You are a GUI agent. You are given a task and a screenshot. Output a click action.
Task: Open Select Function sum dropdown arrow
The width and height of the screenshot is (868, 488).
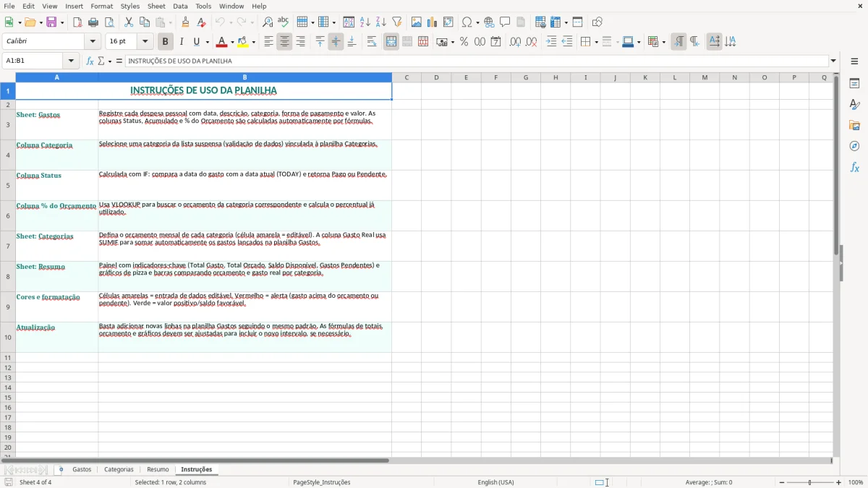pos(110,61)
